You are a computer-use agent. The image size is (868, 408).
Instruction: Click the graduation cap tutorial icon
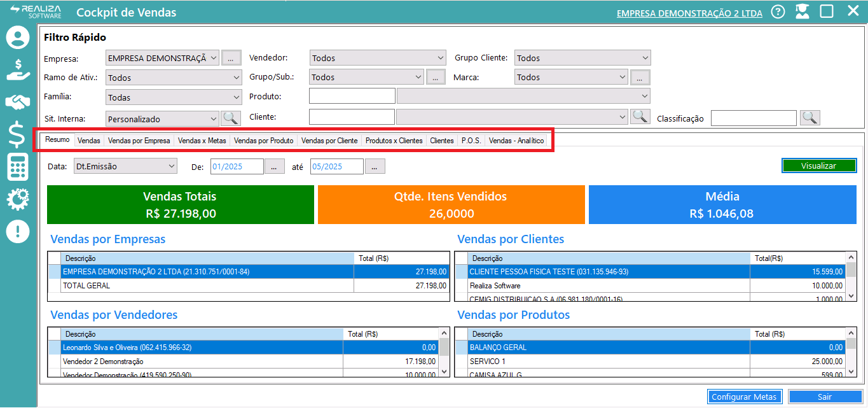pyautogui.click(x=802, y=11)
